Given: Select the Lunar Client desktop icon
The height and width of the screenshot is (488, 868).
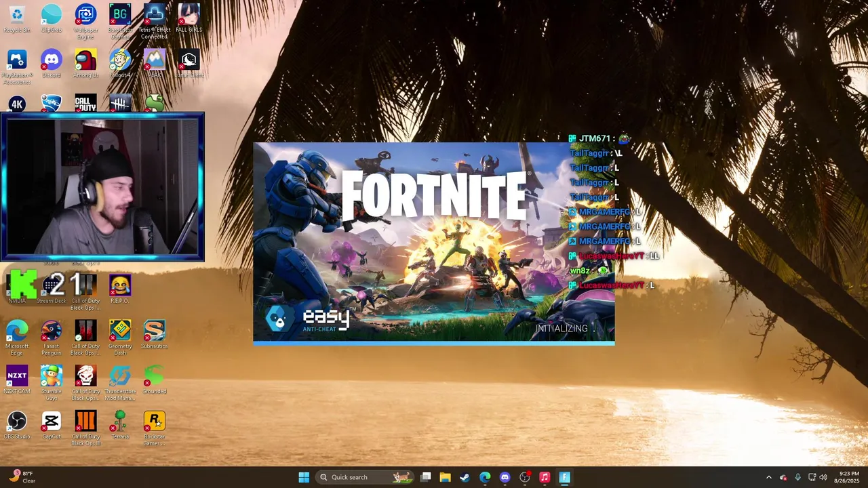Looking at the screenshot, I should (189, 64).
